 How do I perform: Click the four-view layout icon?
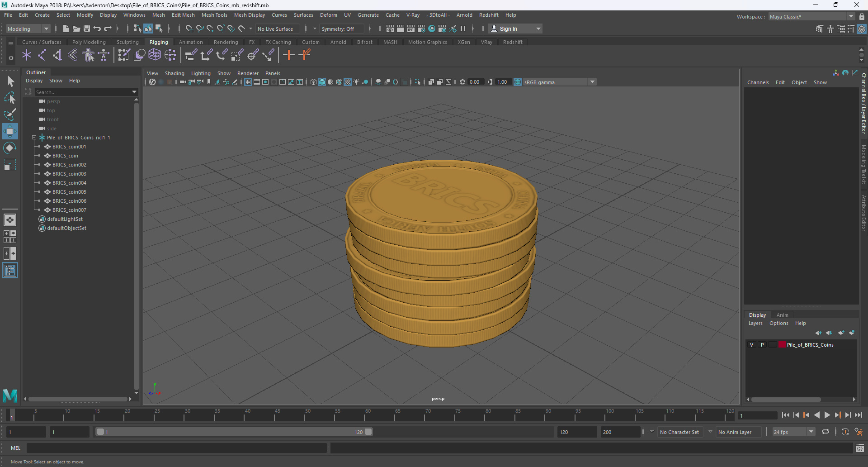point(10,237)
